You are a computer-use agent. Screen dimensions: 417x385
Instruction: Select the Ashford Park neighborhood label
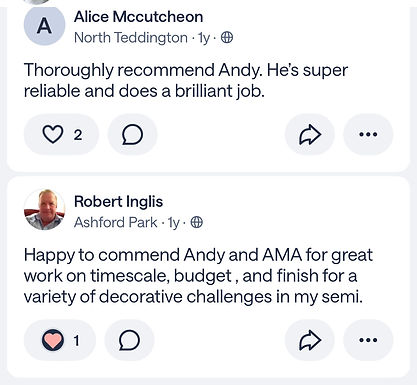pos(115,222)
